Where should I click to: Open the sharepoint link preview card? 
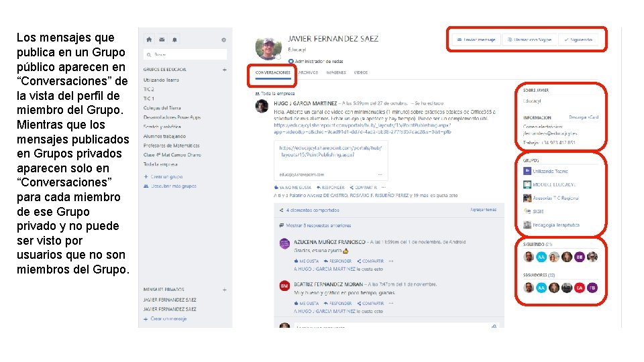click(331, 160)
